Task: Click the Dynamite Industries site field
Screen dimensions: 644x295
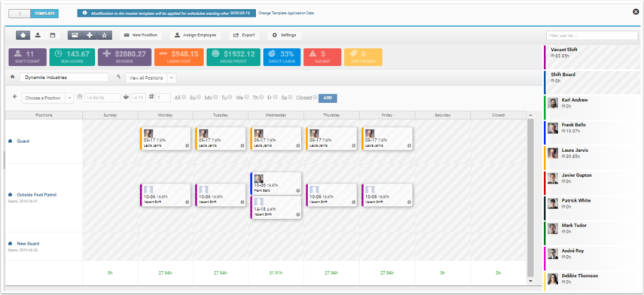Action: point(64,77)
